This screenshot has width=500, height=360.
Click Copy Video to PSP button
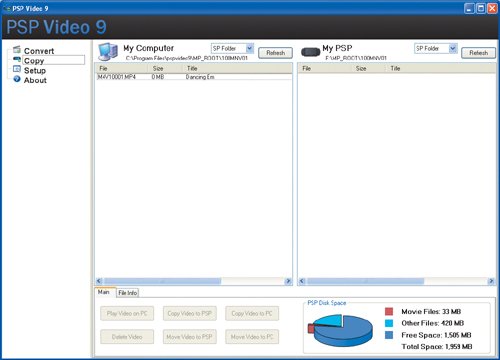tap(190, 313)
